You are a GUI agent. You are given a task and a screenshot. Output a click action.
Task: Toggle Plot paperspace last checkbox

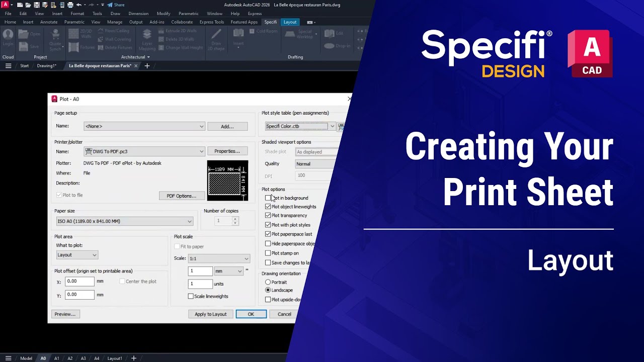point(268,234)
